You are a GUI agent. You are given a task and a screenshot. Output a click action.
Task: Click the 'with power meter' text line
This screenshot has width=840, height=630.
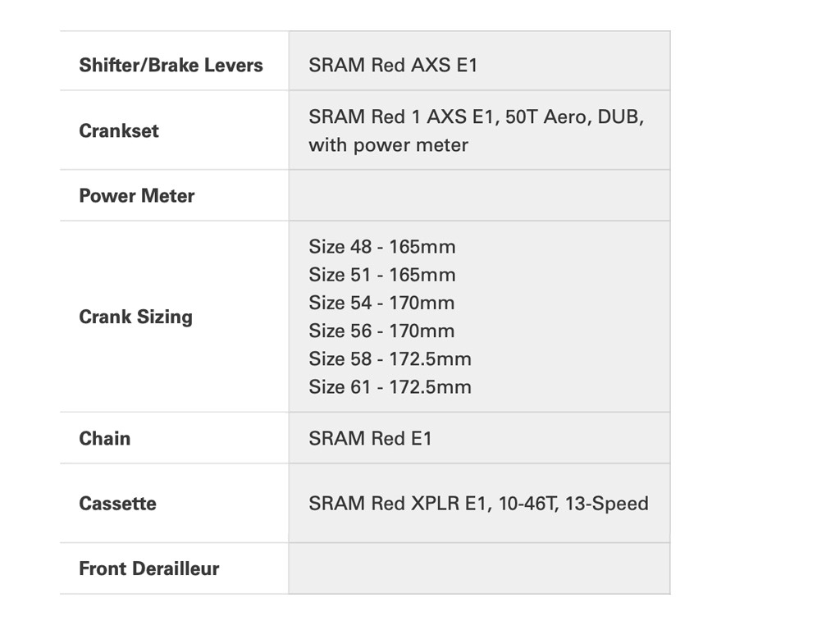tap(388, 145)
